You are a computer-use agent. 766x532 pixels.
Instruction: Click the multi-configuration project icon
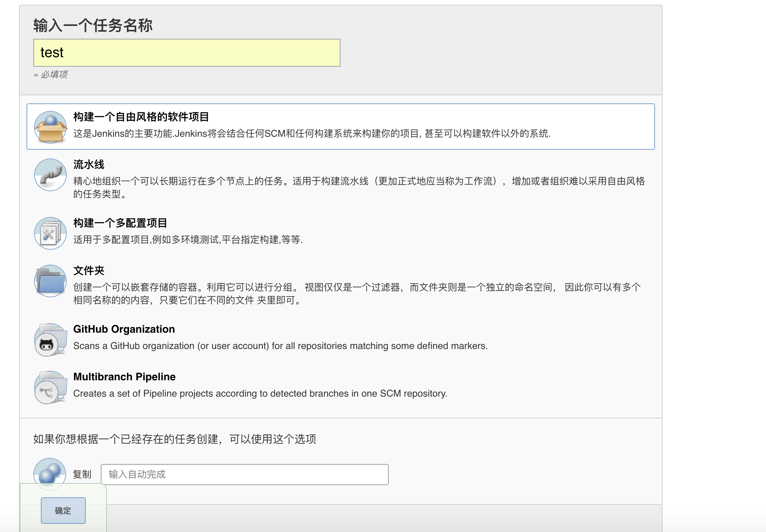coord(50,233)
